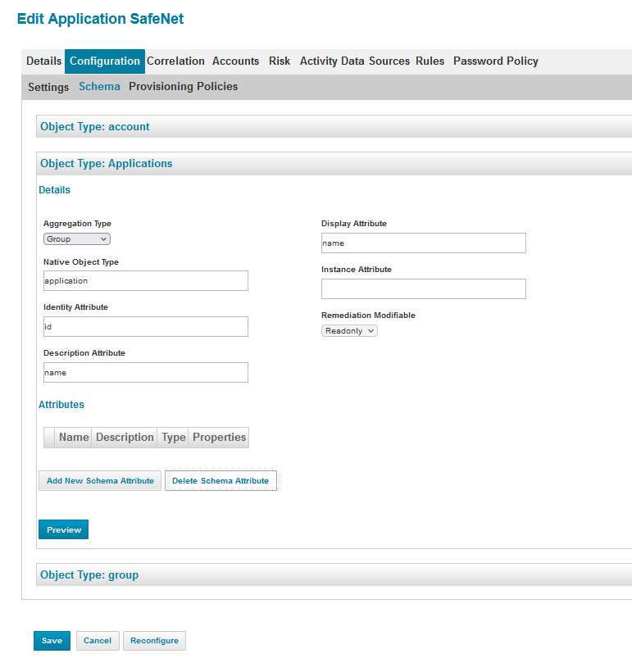632x672 pixels.
Task: Click the Reconfigure button
Action: (x=154, y=641)
